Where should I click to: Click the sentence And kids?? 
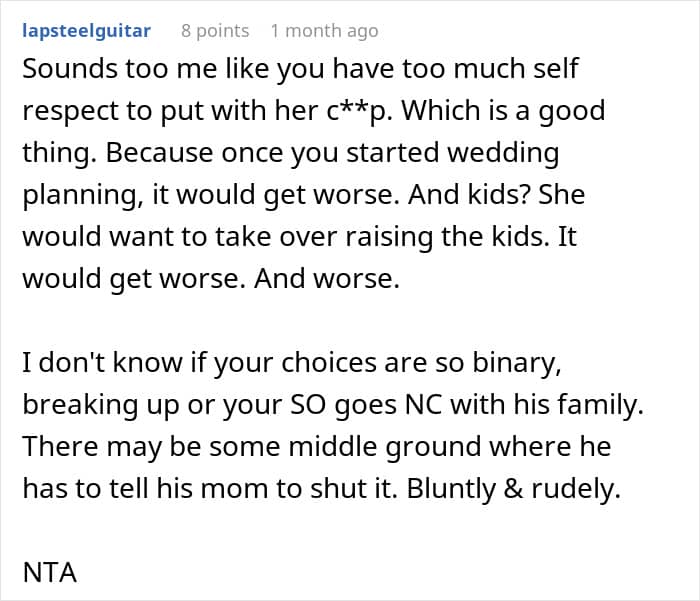click(x=469, y=195)
